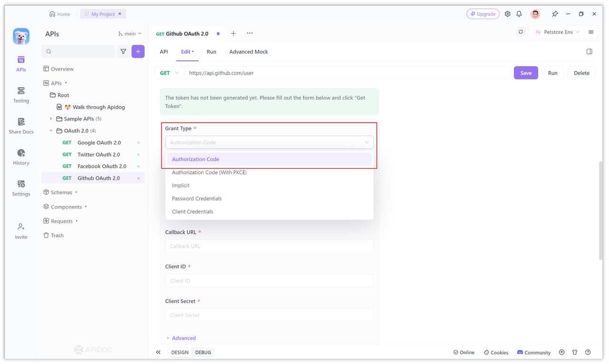Open the History panel

(x=21, y=157)
